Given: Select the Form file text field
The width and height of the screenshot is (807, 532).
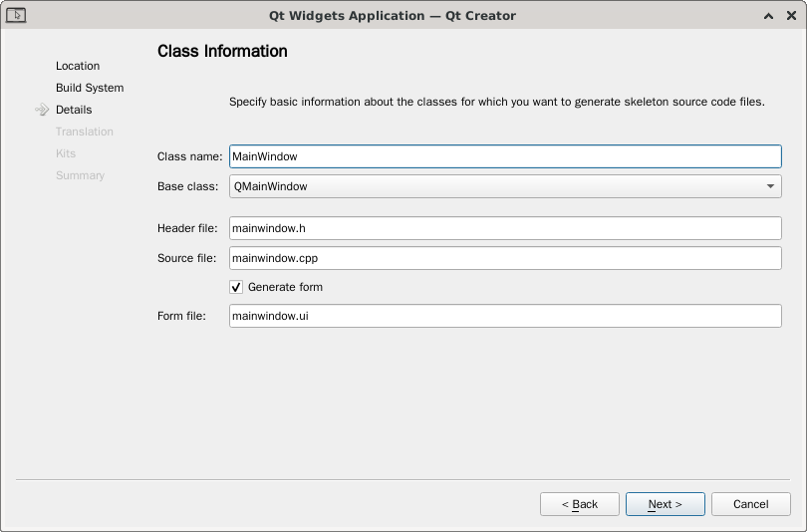Looking at the screenshot, I should coord(504,316).
